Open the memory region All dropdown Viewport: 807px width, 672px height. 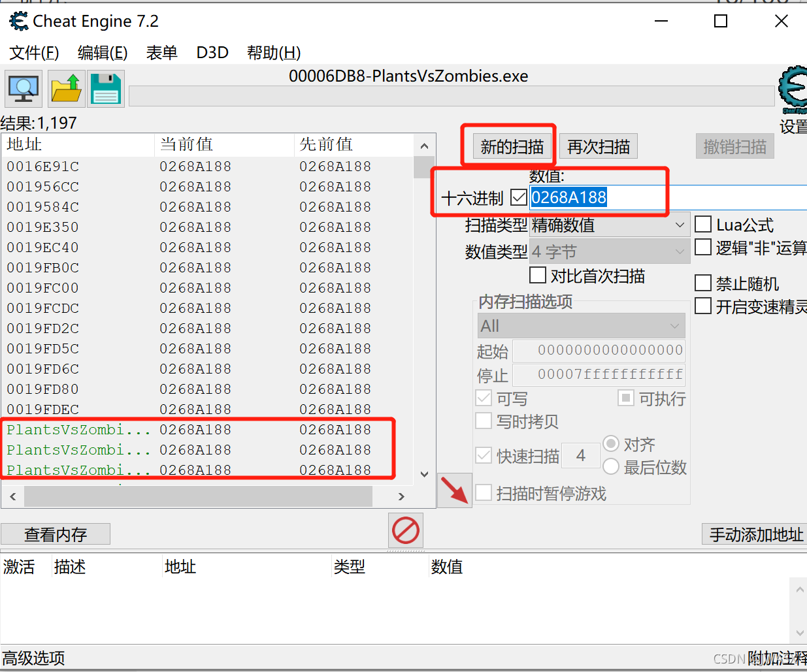click(x=582, y=325)
